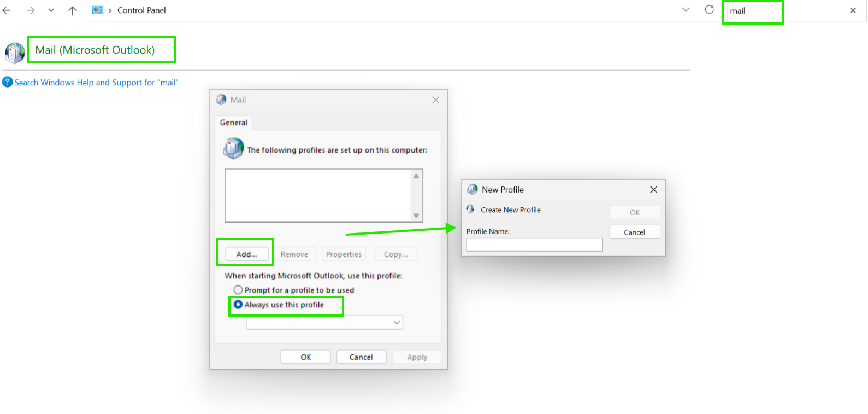The height and width of the screenshot is (414, 868).
Task: Click Apply in the Mail dialog
Action: pos(417,357)
